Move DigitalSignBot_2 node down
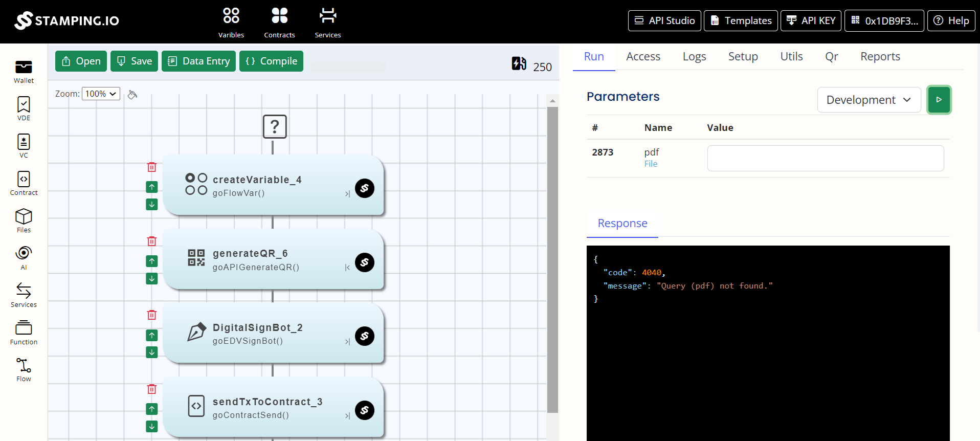Image resolution: width=980 pixels, height=441 pixels. point(152,352)
